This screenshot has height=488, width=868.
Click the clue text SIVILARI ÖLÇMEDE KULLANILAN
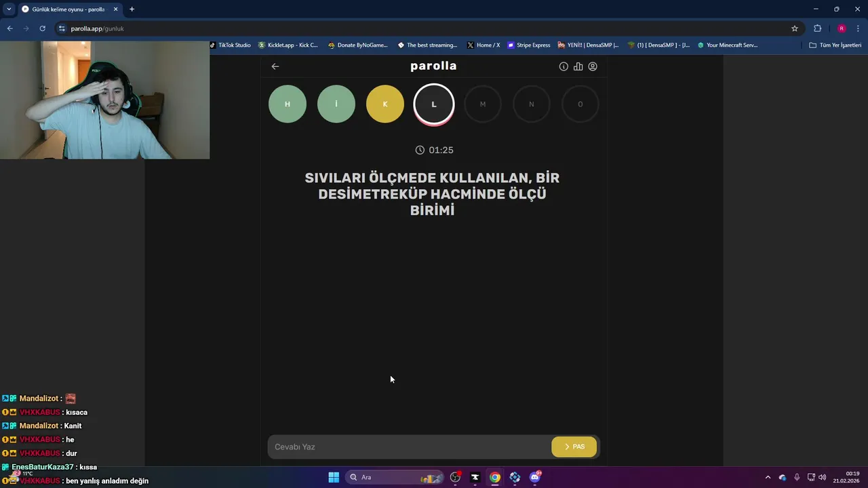[x=417, y=178]
